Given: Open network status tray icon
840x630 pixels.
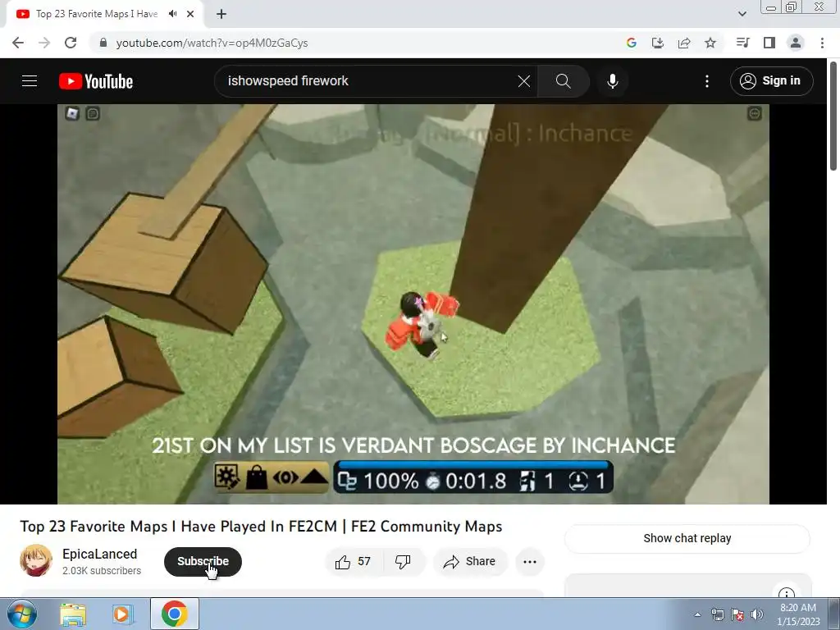Looking at the screenshot, I should tap(717, 614).
